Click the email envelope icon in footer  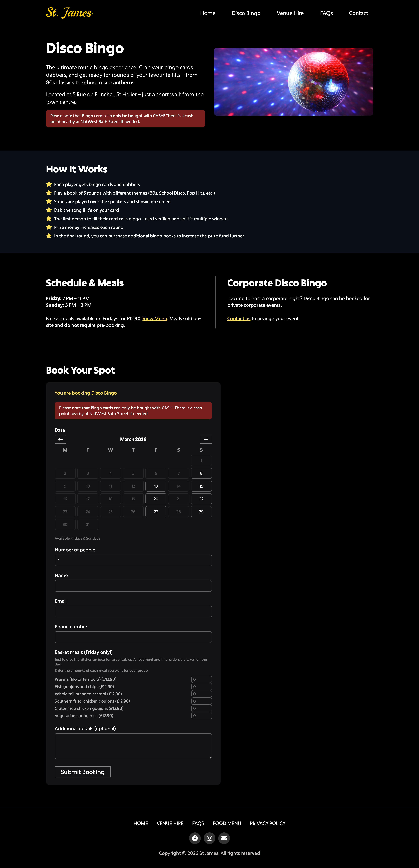tap(224, 838)
